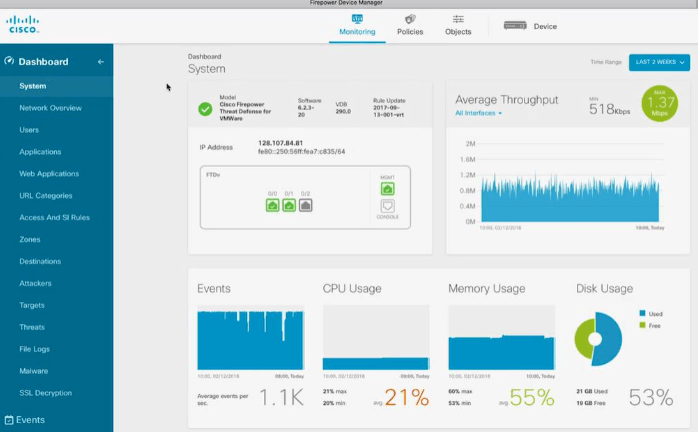
Task: Click the Memory Usage chart
Action: [x=502, y=338]
